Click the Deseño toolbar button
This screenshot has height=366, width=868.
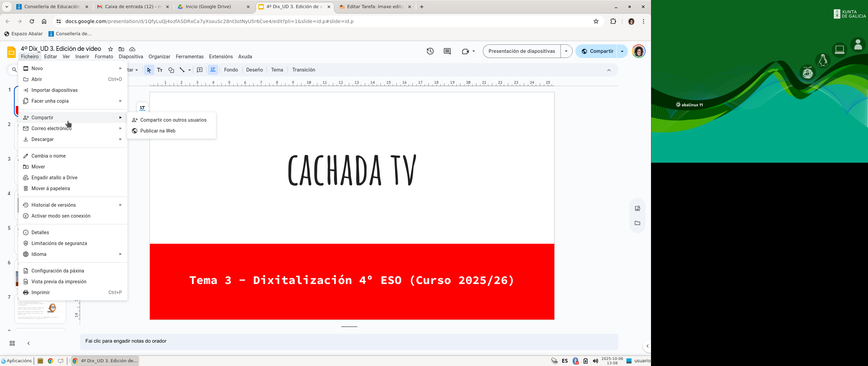click(x=254, y=70)
